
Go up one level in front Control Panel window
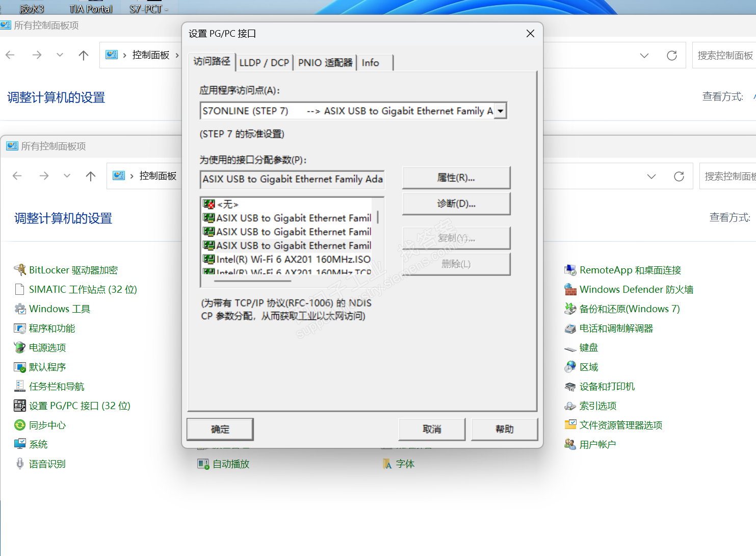click(x=91, y=176)
